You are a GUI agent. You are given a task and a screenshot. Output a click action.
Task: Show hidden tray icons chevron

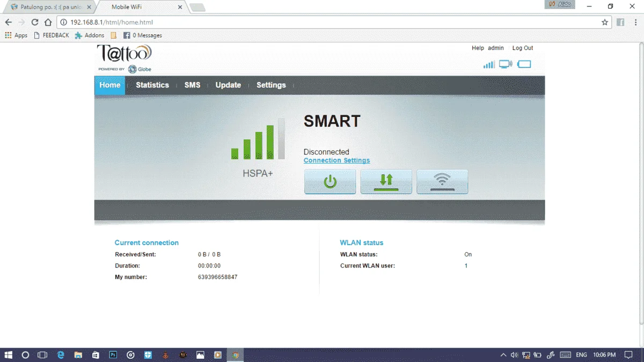coord(503,355)
